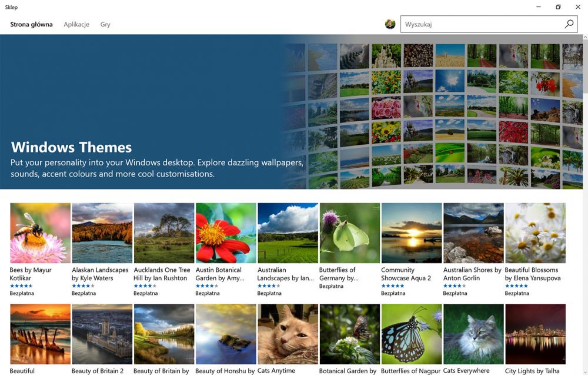
Task: Click the star rating under Bees by Mayur Kotlikar
Action: 21,286
